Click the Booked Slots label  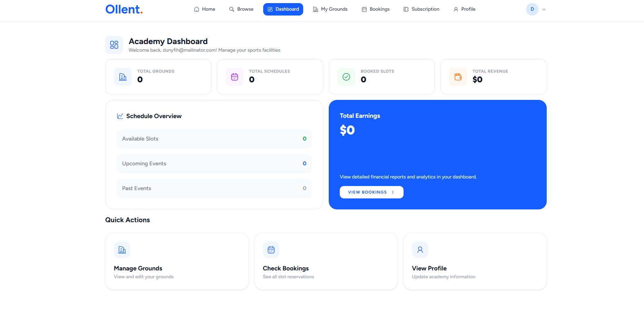point(377,71)
